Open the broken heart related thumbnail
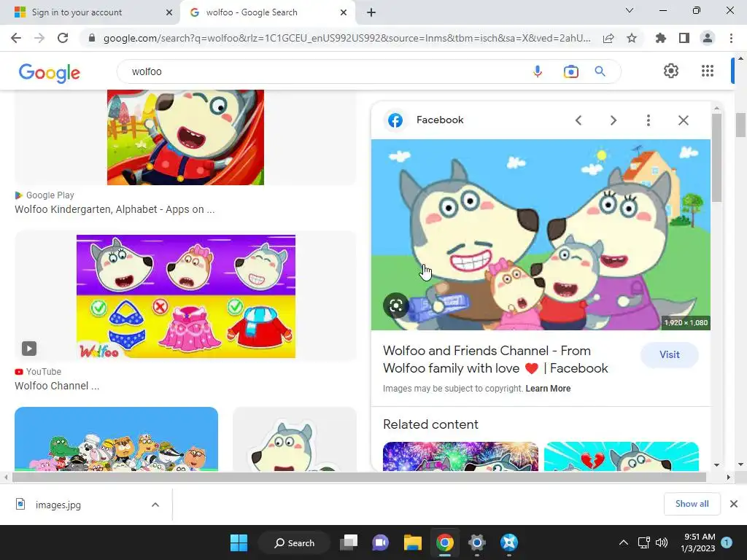The image size is (747, 560). 622,456
